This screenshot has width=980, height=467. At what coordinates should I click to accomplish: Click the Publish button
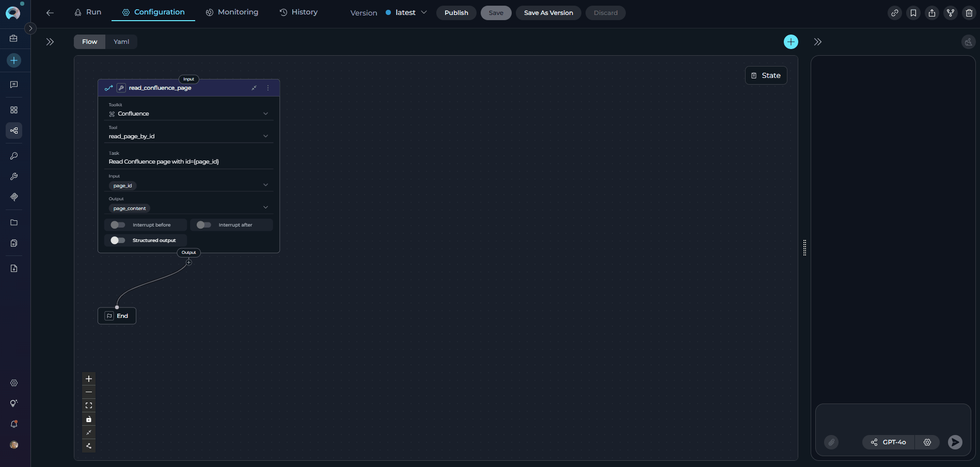click(x=456, y=13)
